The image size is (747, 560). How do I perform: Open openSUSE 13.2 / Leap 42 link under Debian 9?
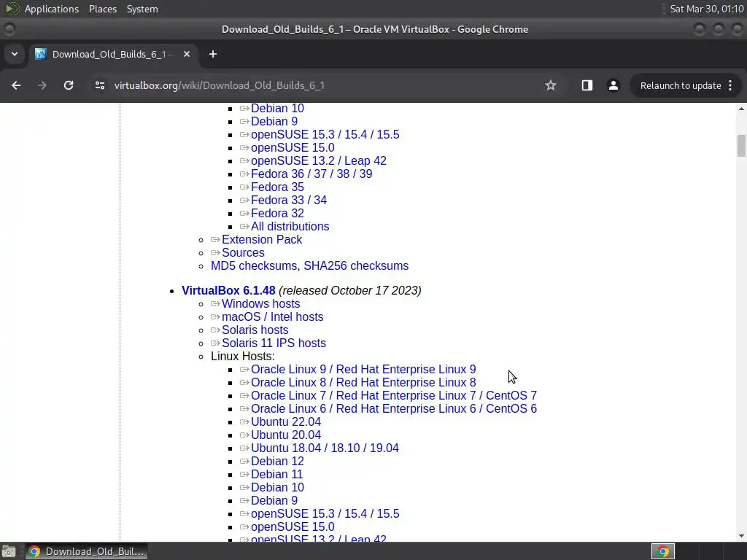click(319, 161)
